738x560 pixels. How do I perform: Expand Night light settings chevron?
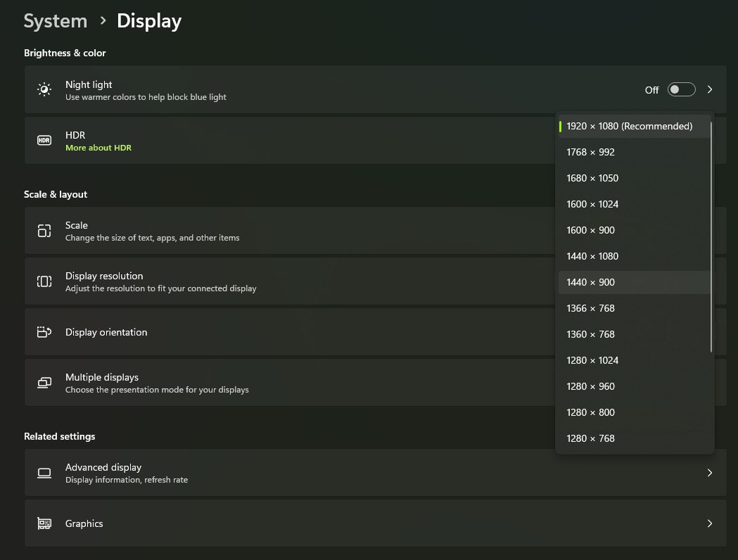[710, 89]
